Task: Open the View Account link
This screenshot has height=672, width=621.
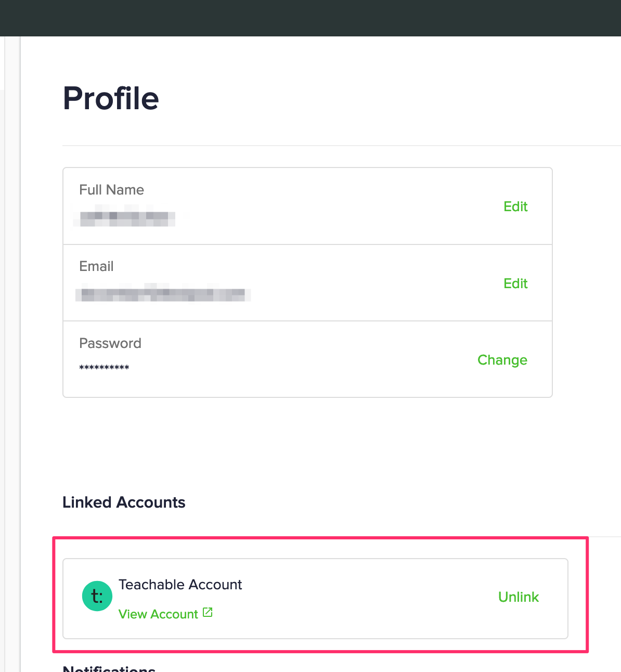Action: pos(158,614)
